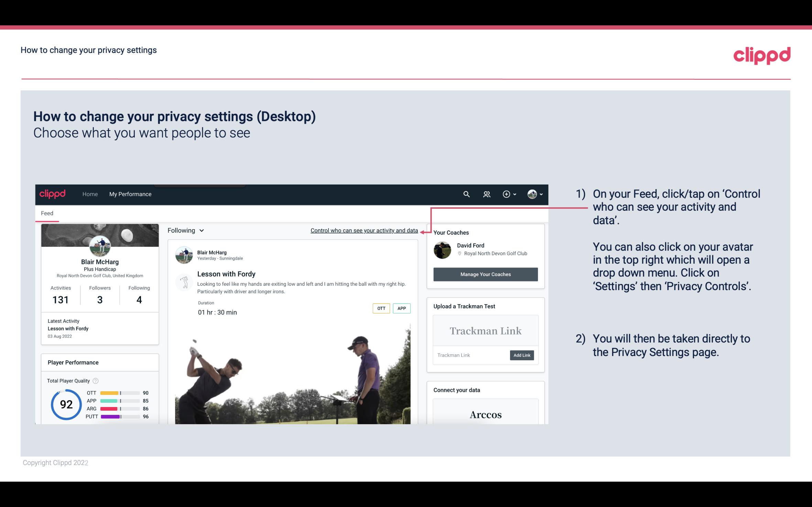Click the people/followers icon

(486, 194)
